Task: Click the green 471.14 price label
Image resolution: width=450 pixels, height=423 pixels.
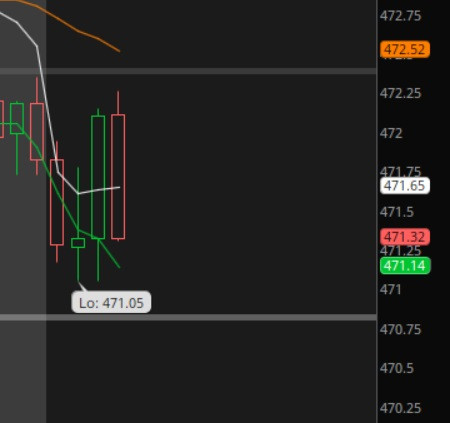Action: coord(405,266)
